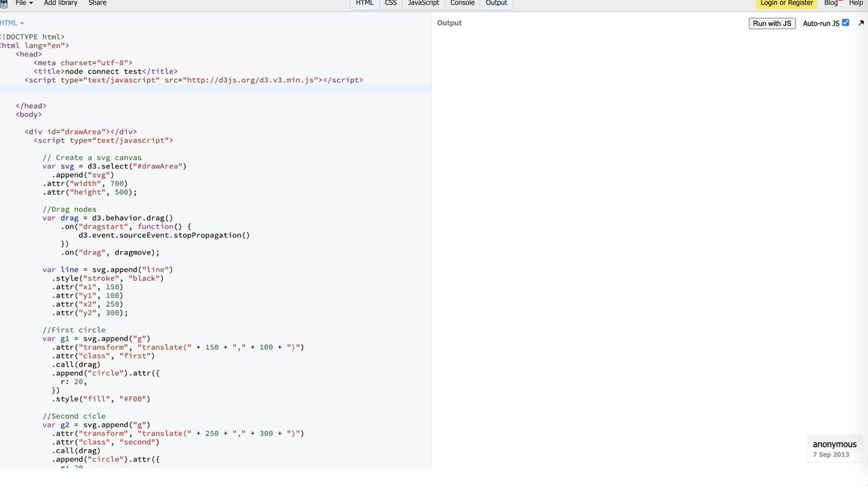Click the '.attr("height", 500);' line
This screenshot has height=486, width=868.
[x=90, y=192]
